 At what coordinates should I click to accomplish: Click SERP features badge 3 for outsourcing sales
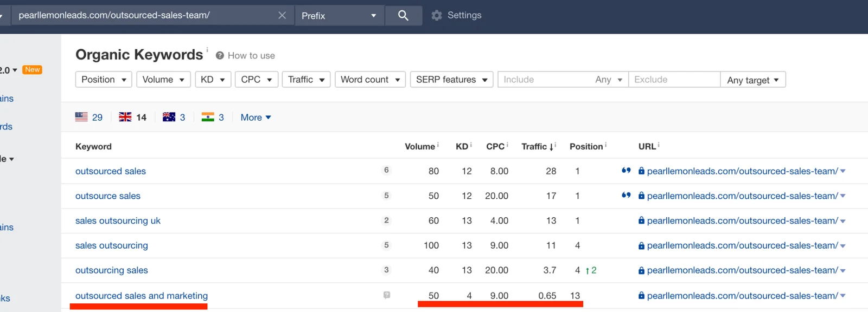[x=386, y=270]
